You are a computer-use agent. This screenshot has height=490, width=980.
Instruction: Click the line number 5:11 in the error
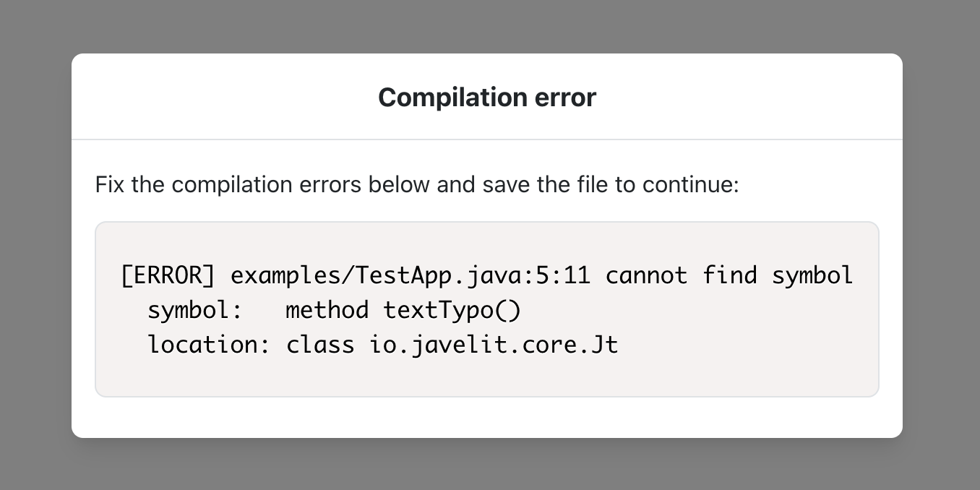[564, 275]
